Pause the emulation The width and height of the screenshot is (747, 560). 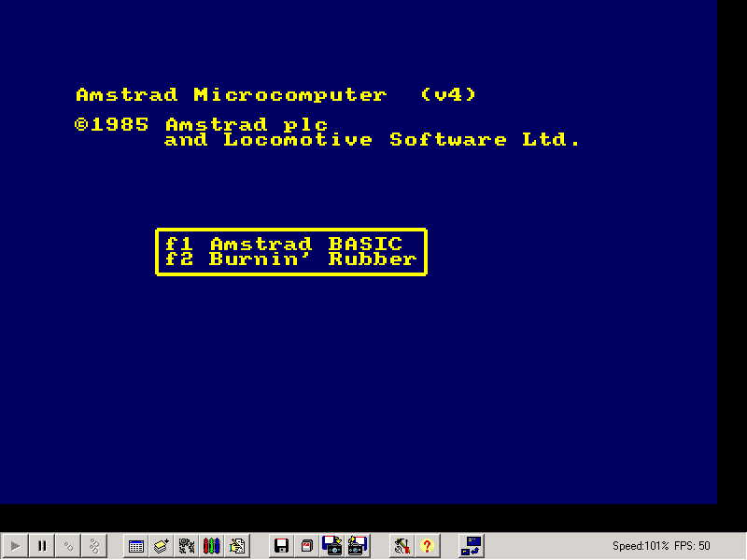(x=42, y=546)
